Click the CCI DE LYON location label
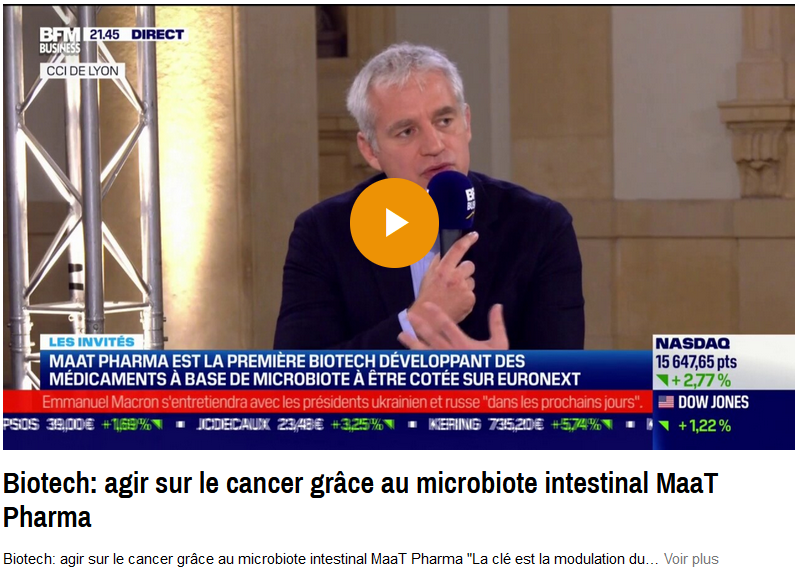 (x=82, y=71)
